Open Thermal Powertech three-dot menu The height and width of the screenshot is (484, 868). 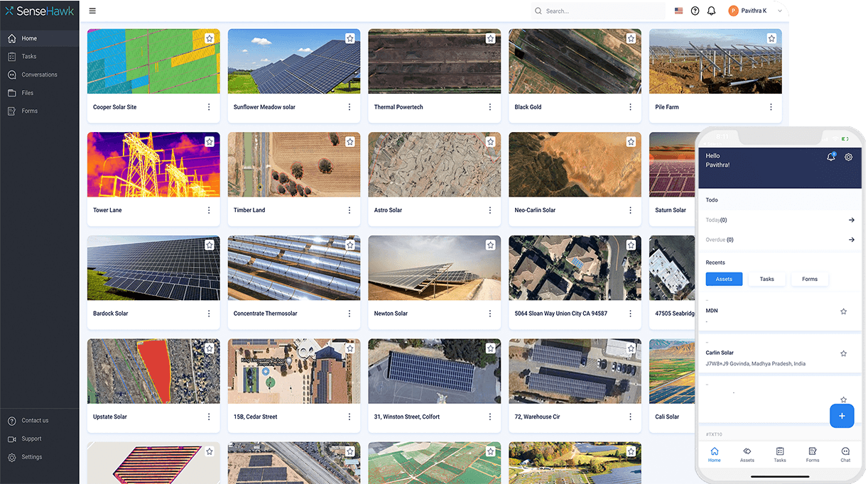490,107
